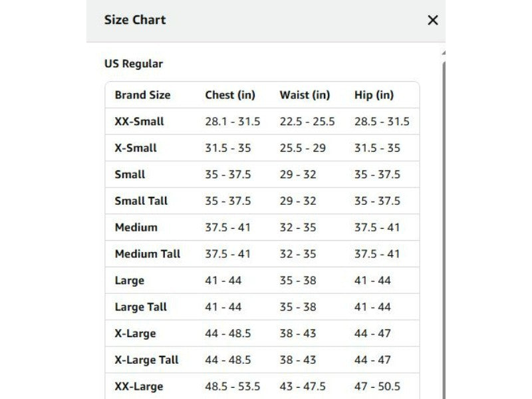Click the Medium Tall row label

pos(147,254)
